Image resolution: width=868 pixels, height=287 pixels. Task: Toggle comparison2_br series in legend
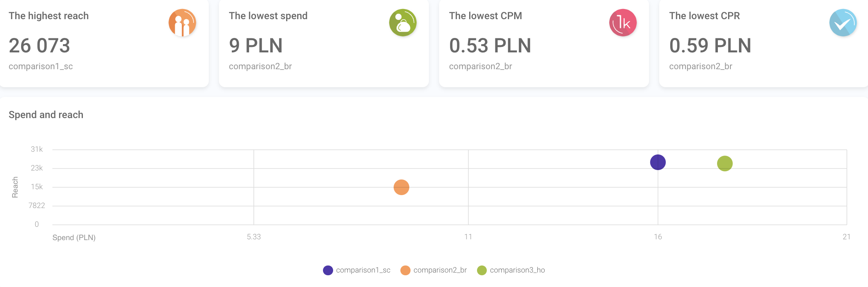pos(440,270)
